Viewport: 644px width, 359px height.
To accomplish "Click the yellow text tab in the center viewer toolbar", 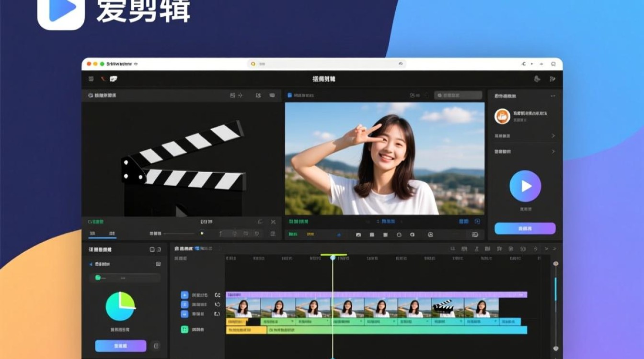I will click(x=310, y=235).
